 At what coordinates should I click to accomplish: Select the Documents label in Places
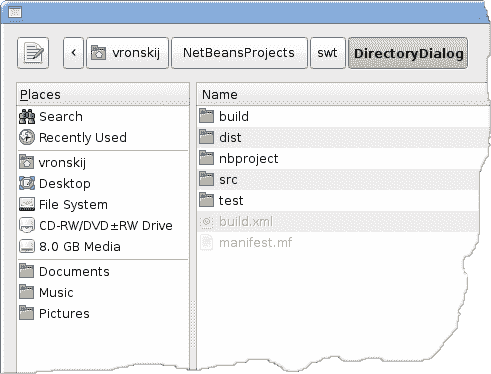tap(74, 272)
